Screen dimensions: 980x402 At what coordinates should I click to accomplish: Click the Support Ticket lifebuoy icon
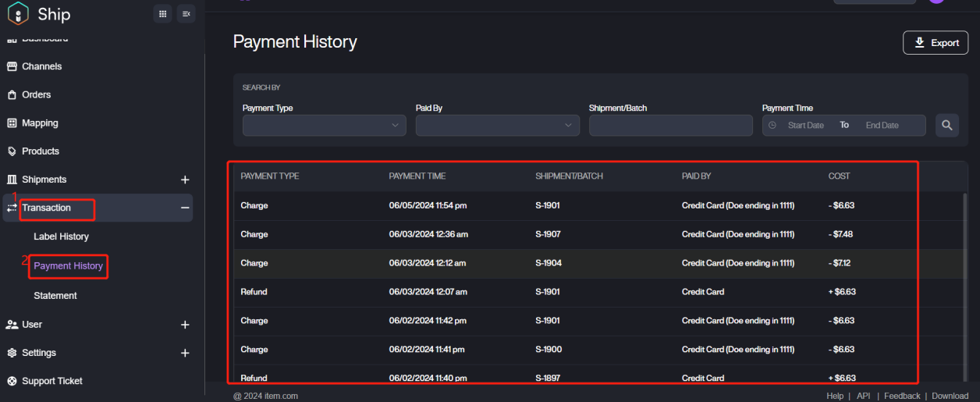(12, 381)
